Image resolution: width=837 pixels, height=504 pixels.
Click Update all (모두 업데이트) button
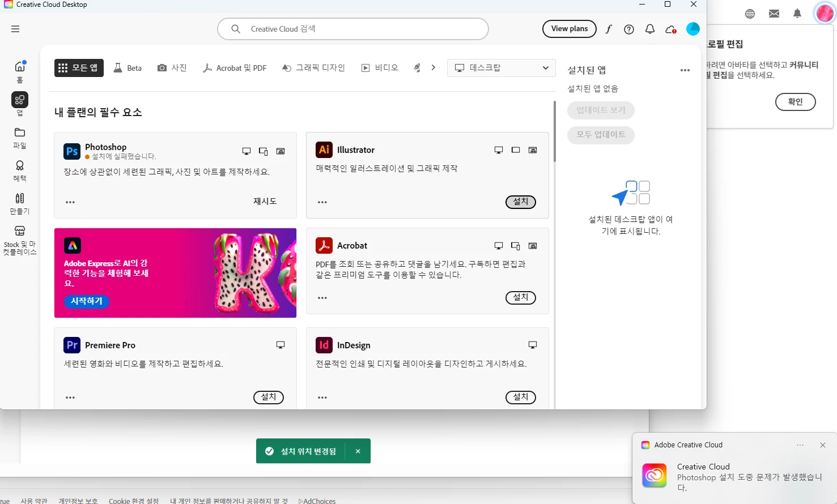point(601,135)
